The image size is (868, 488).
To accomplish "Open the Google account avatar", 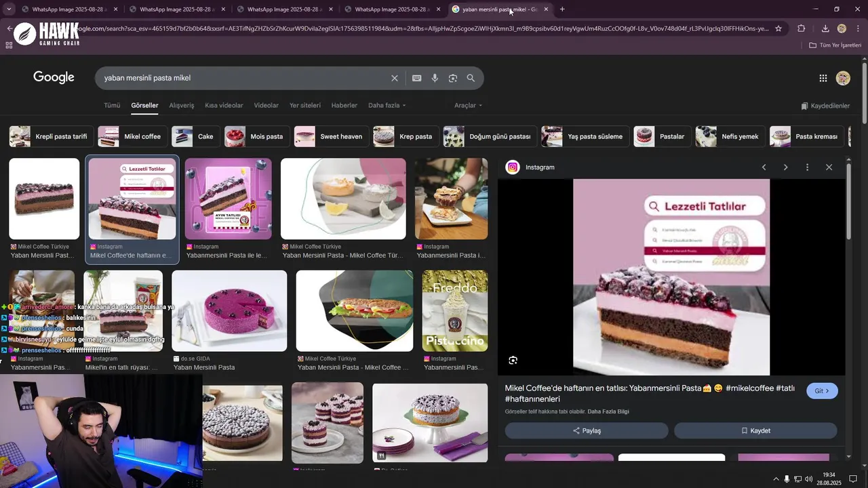I will (843, 78).
